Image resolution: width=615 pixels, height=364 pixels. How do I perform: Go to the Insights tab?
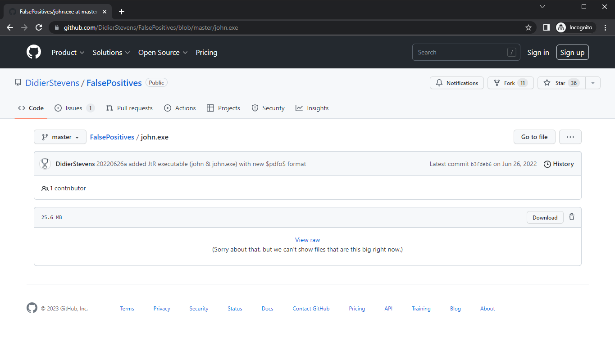tap(312, 108)
